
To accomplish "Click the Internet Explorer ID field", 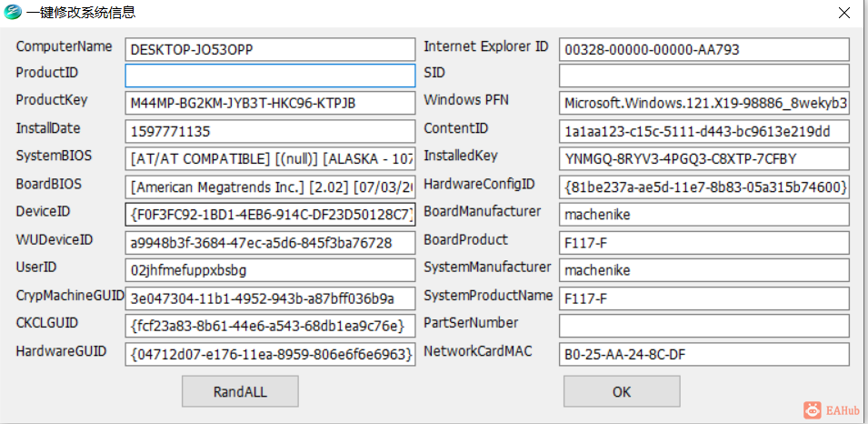I will tap(704, 49).
